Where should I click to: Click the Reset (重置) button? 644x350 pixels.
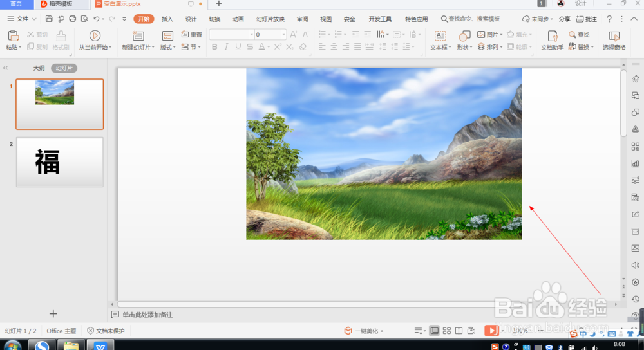(x=192, y=35)
